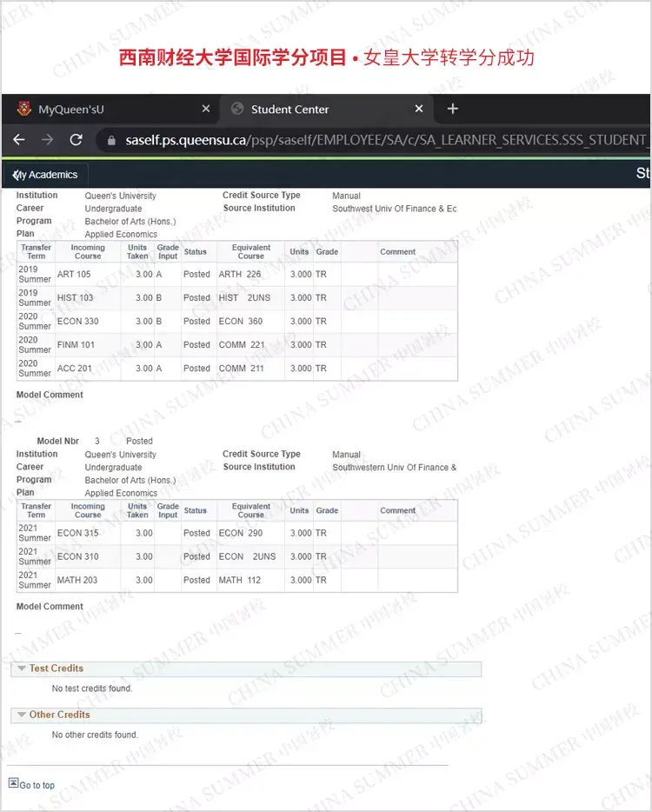Screen dimensions: 652x812
Task: Switch to the Student Center tab
Action: pos(326,109)
